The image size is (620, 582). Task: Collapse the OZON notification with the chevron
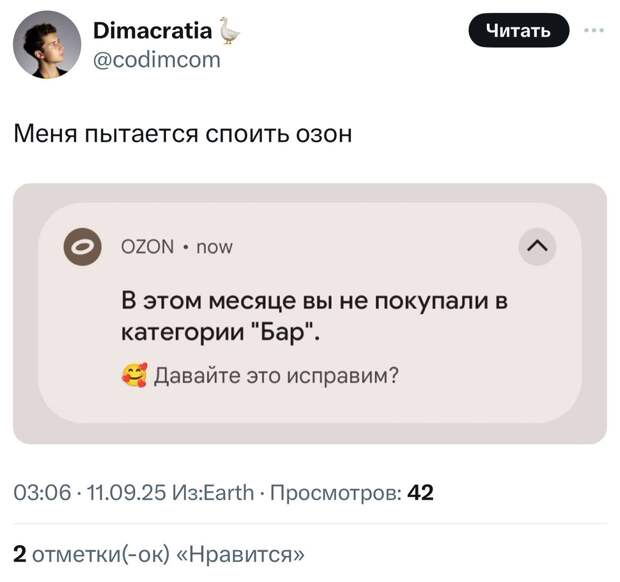[537, 247]
